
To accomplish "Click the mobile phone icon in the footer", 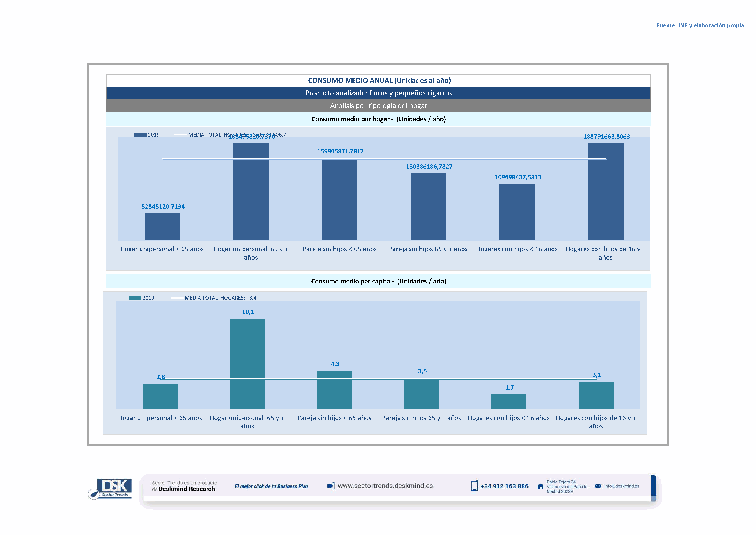I will 474,486.
